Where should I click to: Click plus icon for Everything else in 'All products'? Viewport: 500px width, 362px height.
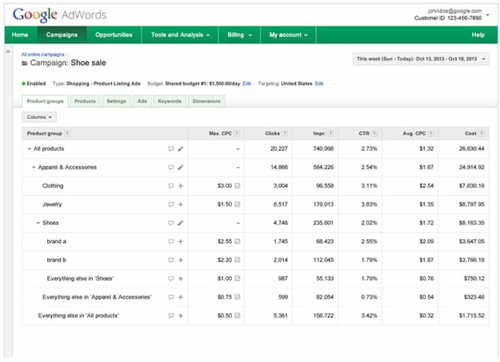[x=180, y=316]
